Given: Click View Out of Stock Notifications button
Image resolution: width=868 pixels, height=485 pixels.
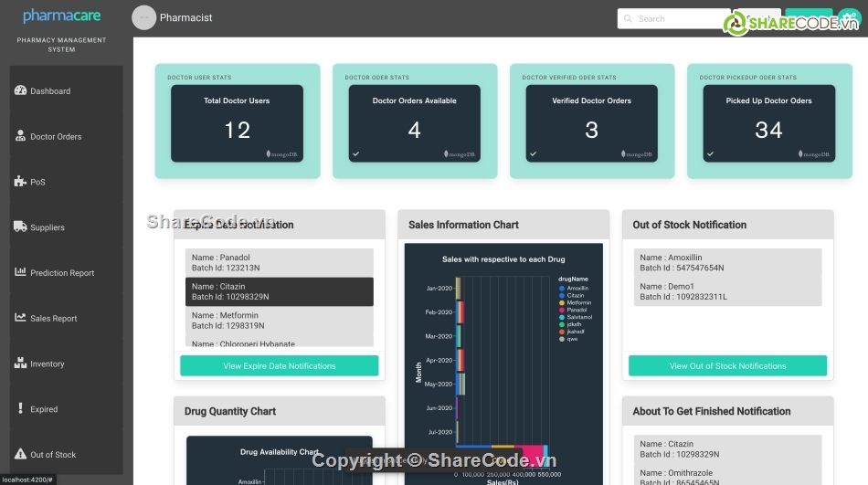Looking at the screenshot, I should pyautogui.click(x=727, y=366).
